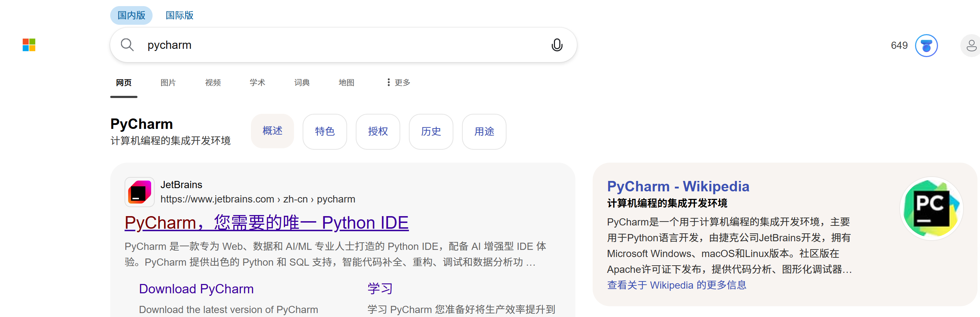This screenshot has height=317, width=980.
Task: Open the 学术 tab
Action: point(257,83)
